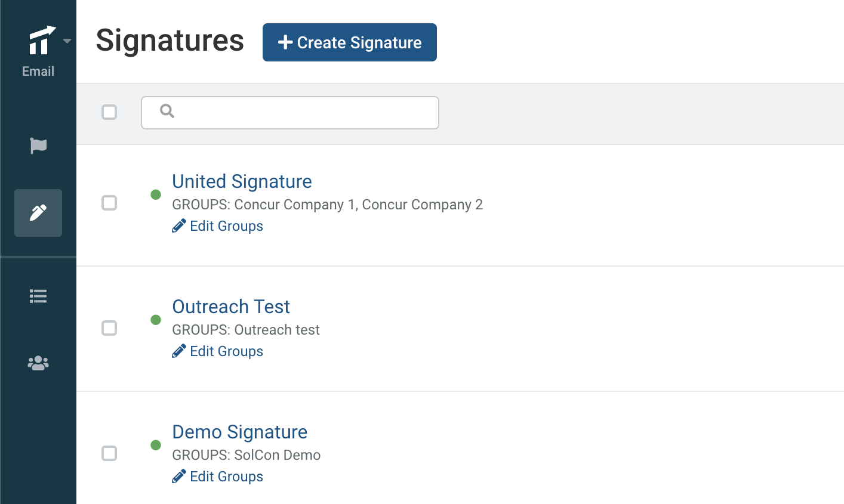
Task: Toggle the select-all checkbox
Action: point(109,112)
